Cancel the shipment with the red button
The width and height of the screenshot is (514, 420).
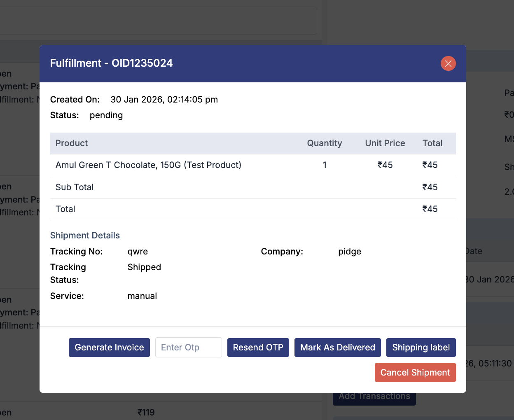(x=415, y=373)
